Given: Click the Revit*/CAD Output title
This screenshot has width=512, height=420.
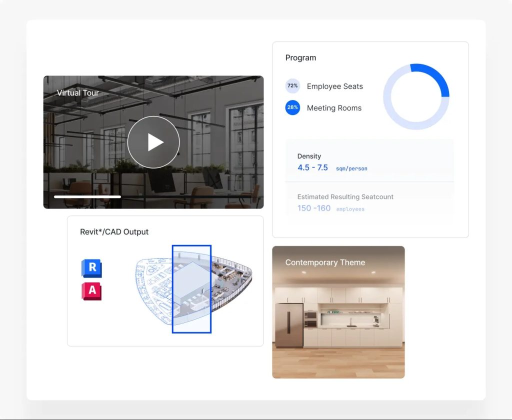Looking at the screenshot, I should 114,232.
